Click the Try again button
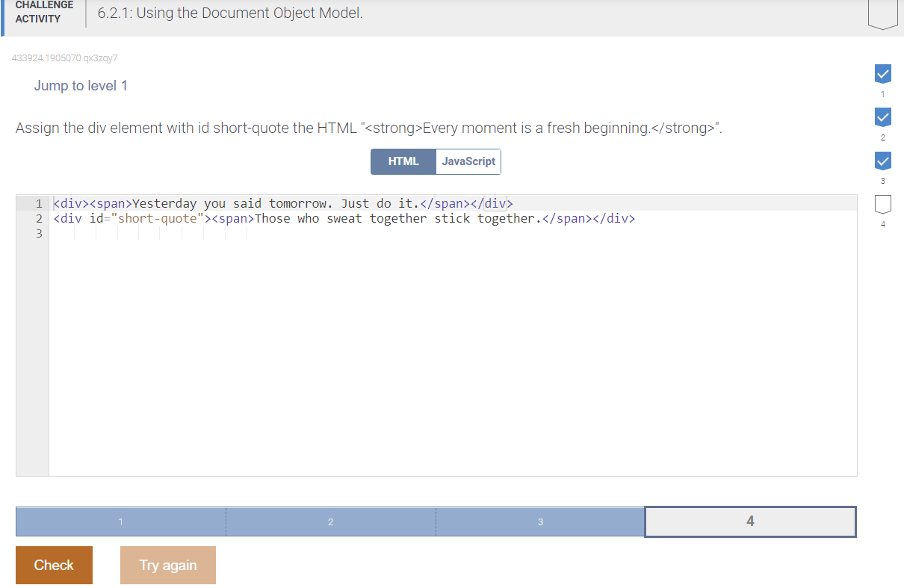This screenshot has width=904, height=588. tap(167, 565)
